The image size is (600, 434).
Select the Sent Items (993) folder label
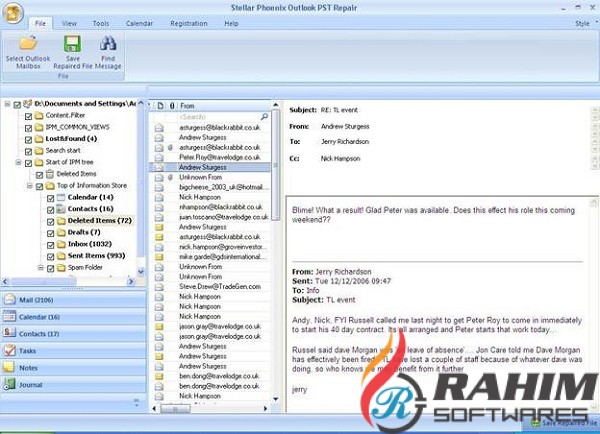click(x=96, y=256)
